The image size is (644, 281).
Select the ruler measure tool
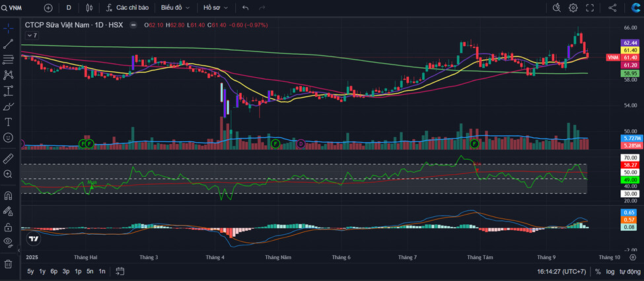(x=9, y=158)
